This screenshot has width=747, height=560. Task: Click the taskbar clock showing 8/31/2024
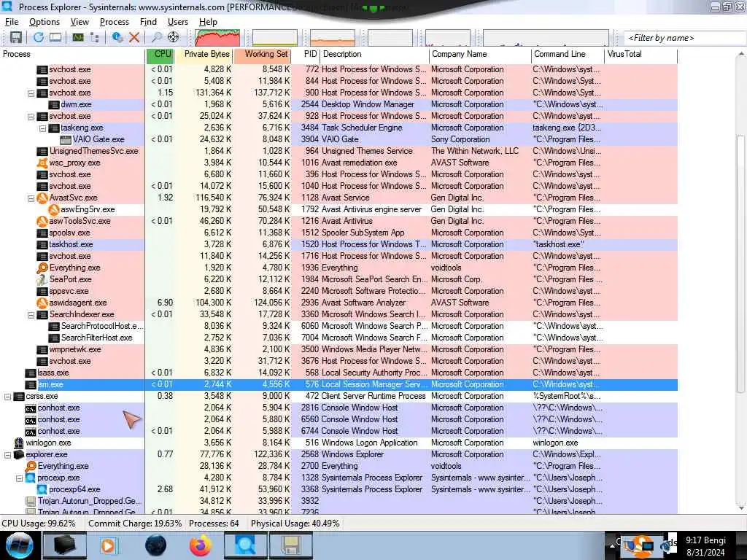tap(705, 546)
